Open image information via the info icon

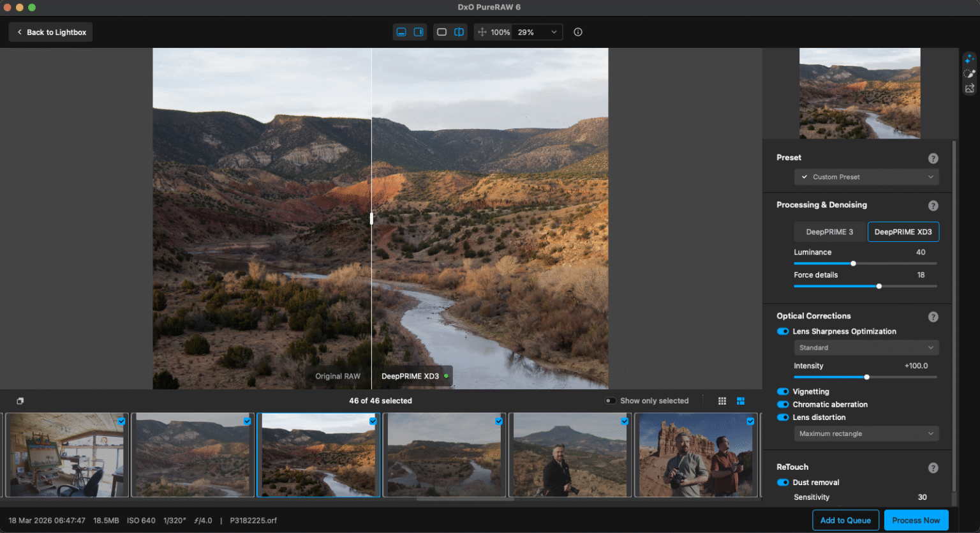pos(578,32)
